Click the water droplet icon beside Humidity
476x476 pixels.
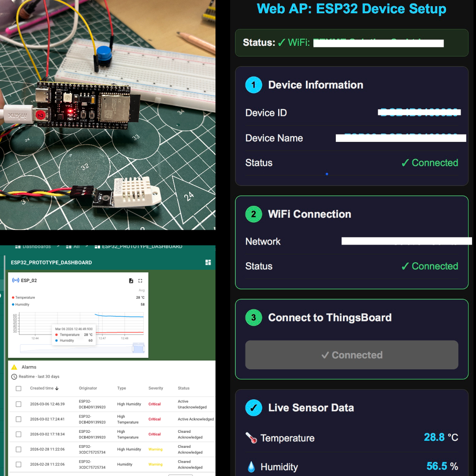pos(251,467)
